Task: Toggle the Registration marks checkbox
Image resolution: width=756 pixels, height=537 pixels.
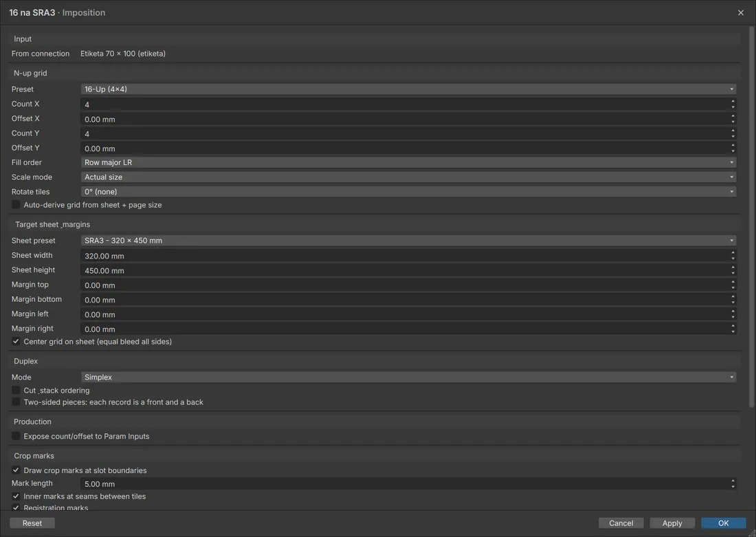Action: pyautogui.click(x=16, y=507)
